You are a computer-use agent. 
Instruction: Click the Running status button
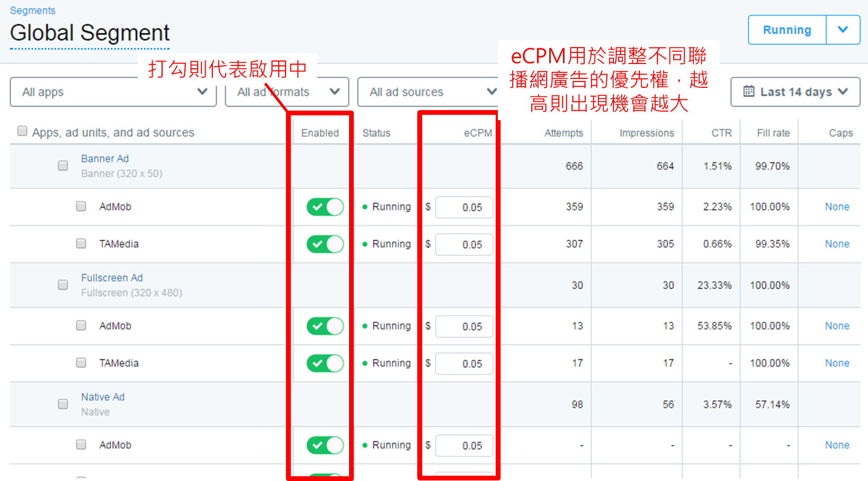click(x=787, y=30)
